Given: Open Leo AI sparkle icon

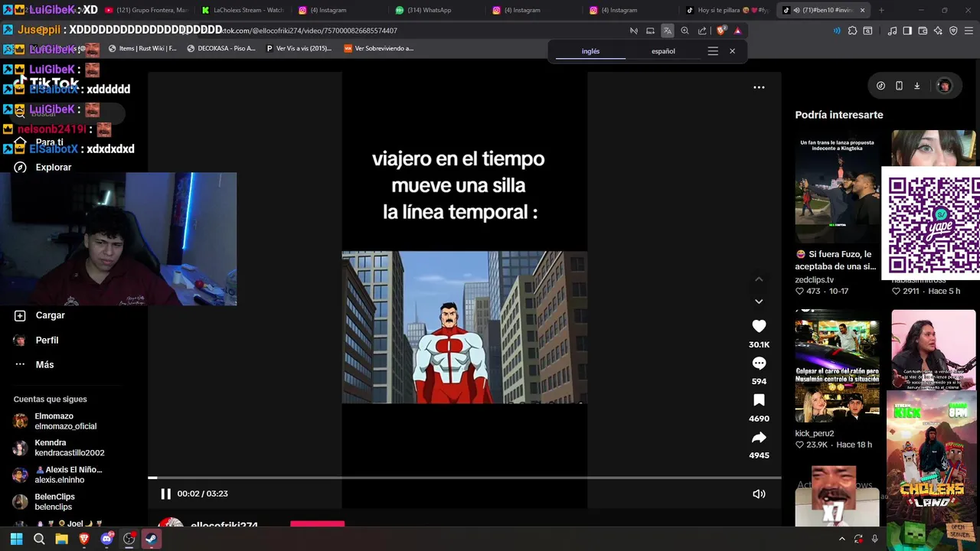Looking at the screenshot, I should pos(938,31).
